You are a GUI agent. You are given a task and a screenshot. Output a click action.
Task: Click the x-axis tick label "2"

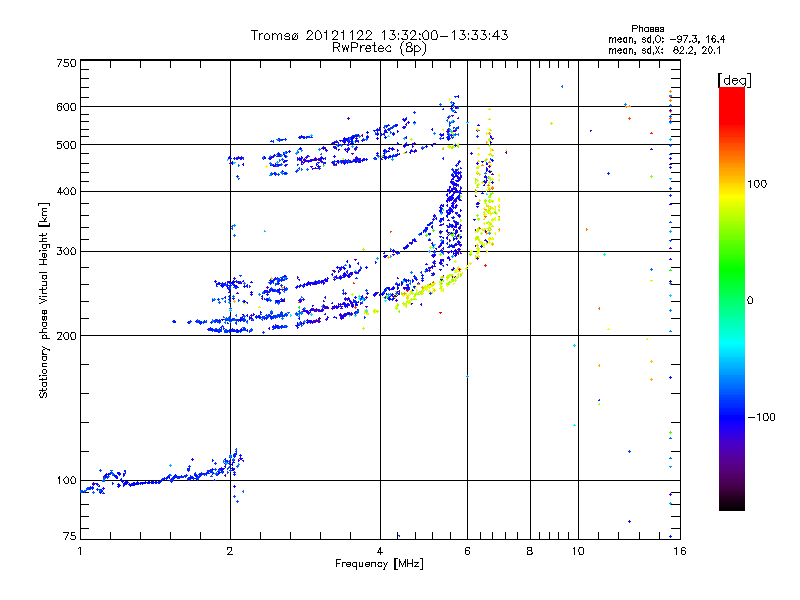point(230,551)
